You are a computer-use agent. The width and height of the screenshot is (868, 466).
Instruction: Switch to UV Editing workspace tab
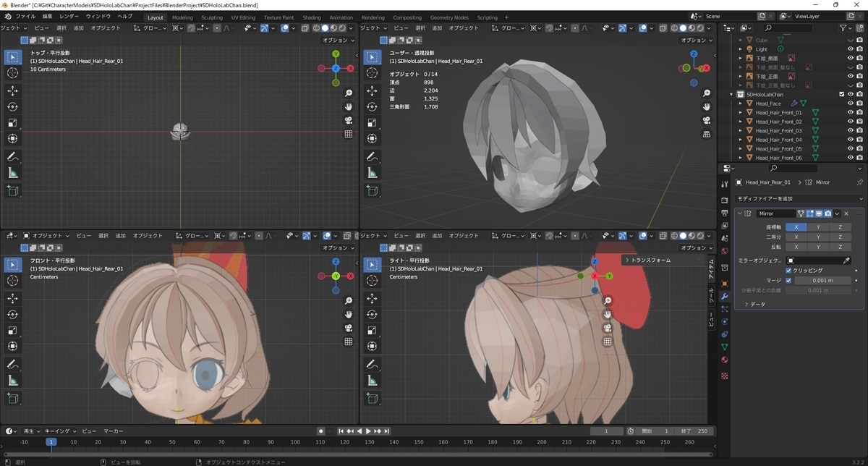pyautogui.click(x=243, y=17)
